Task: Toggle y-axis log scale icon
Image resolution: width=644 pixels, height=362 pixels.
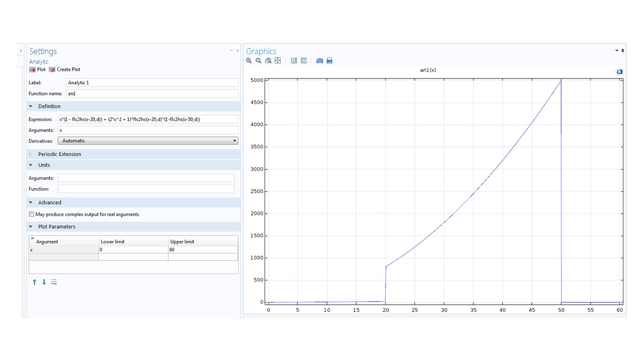Action: pos(304,61)
